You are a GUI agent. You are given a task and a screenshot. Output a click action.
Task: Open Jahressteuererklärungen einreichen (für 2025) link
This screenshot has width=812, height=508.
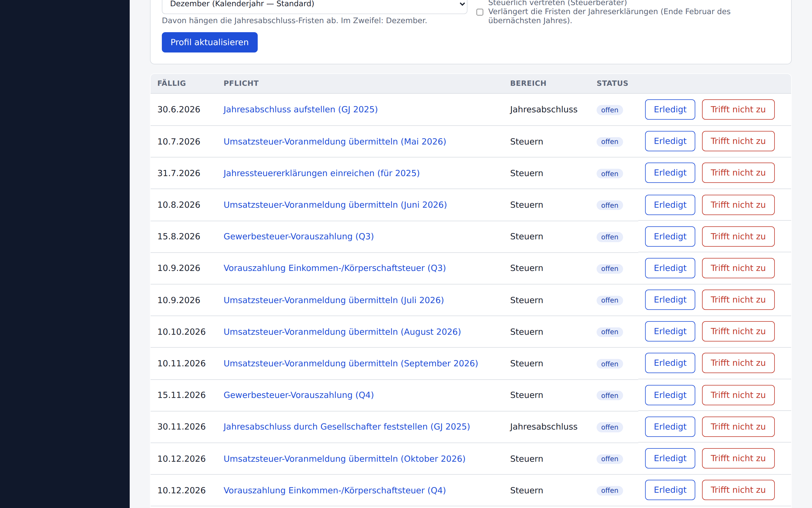pos(321,173)
